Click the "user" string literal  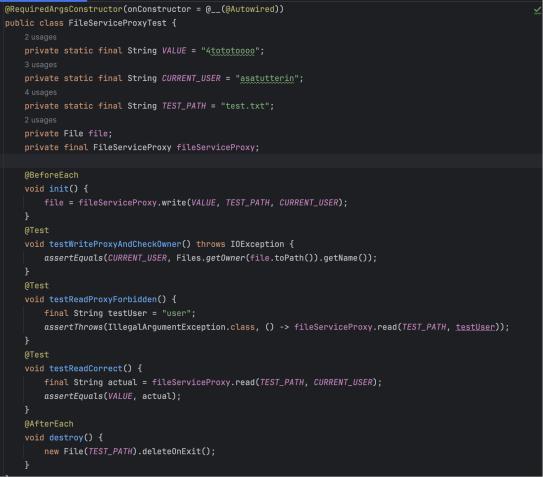point(176,313)
